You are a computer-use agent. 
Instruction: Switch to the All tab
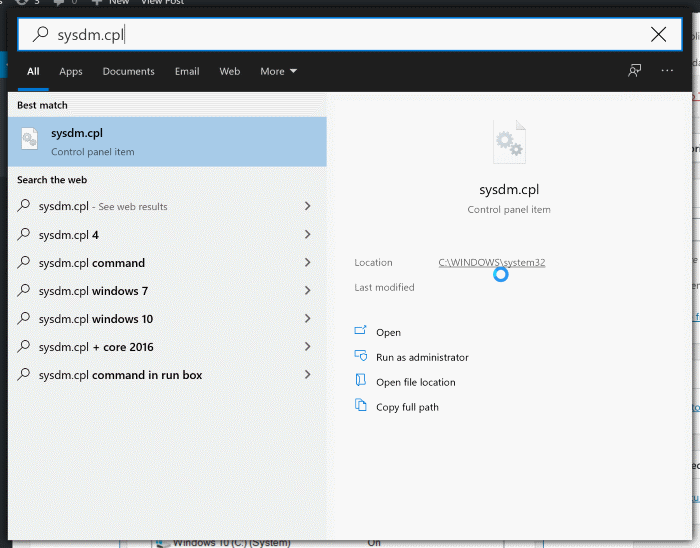[x=33, y=71]
